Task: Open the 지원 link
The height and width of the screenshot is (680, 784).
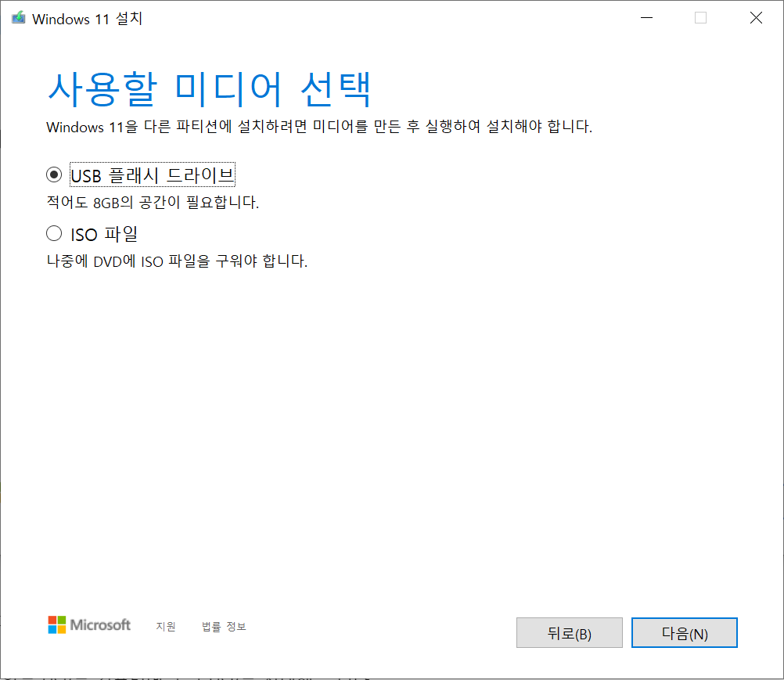Action: coord(166,627)
